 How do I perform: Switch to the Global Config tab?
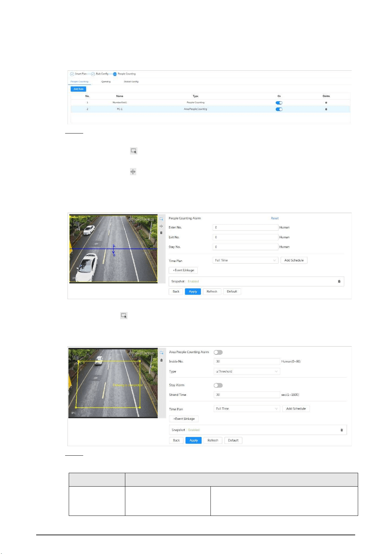(131, 82)
